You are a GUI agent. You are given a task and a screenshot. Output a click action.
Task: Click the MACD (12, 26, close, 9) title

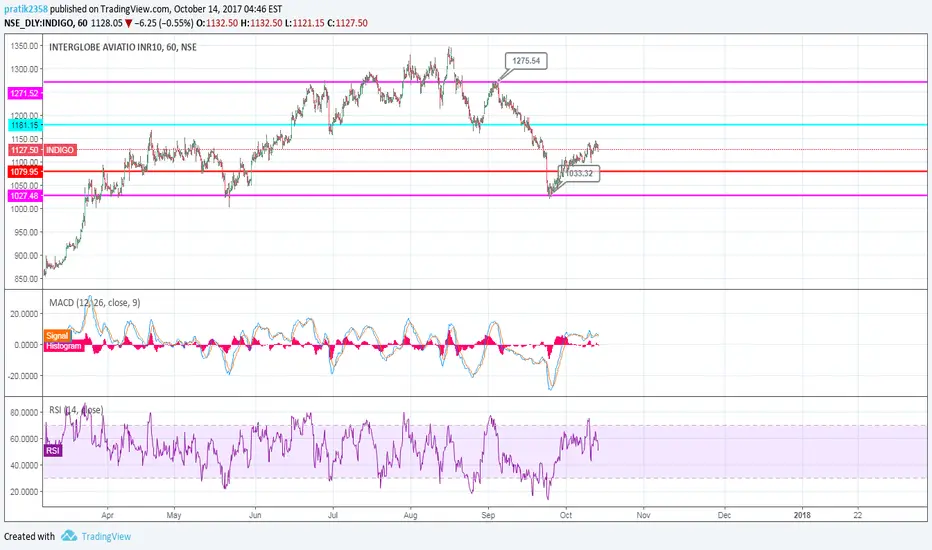tap(95, 303)
